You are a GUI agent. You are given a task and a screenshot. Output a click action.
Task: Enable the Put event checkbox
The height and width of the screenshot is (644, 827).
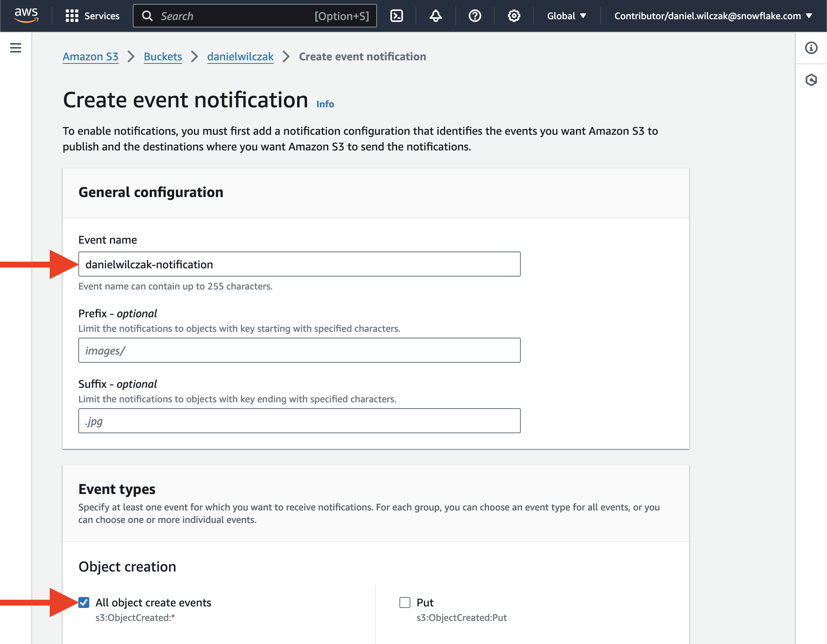405,602
